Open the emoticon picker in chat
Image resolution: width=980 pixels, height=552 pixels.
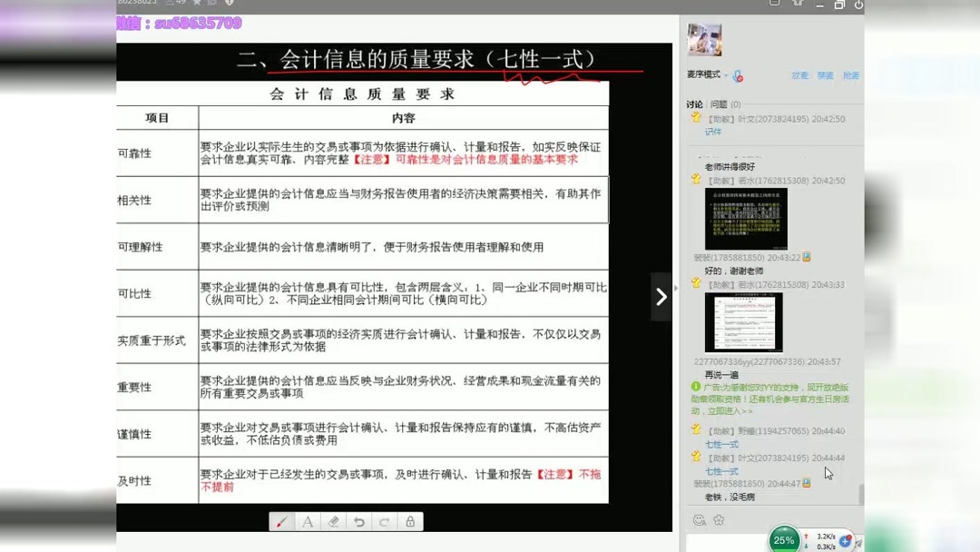click(x=700, y=519)
